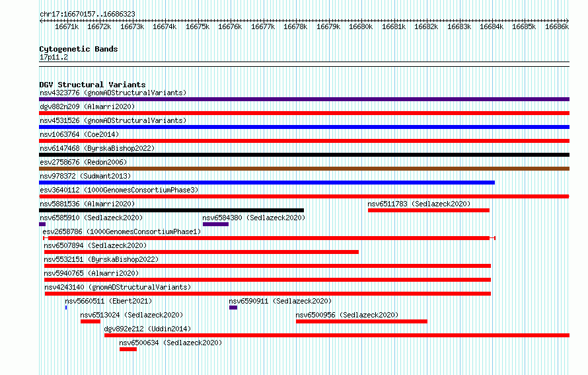Viewport: 588px width, 375px height.
Task: Open the nsv6585910 (Sedlazeck2020) label
Action: [91, 218]
